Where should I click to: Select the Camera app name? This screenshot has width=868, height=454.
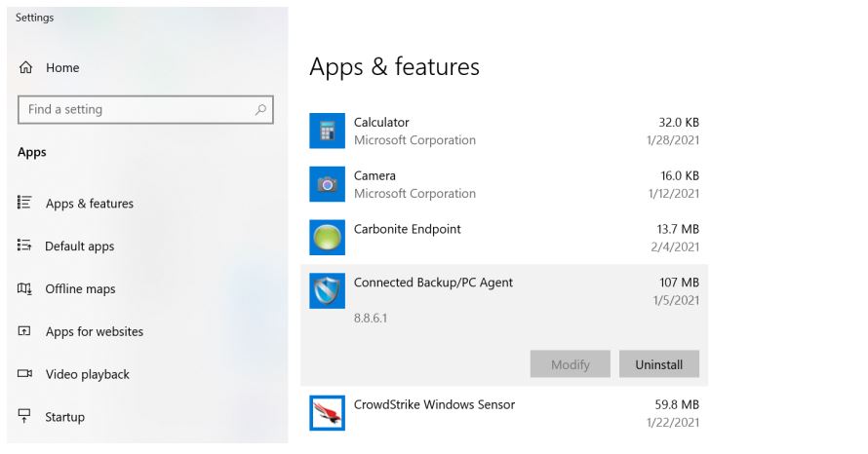point(375,176)
